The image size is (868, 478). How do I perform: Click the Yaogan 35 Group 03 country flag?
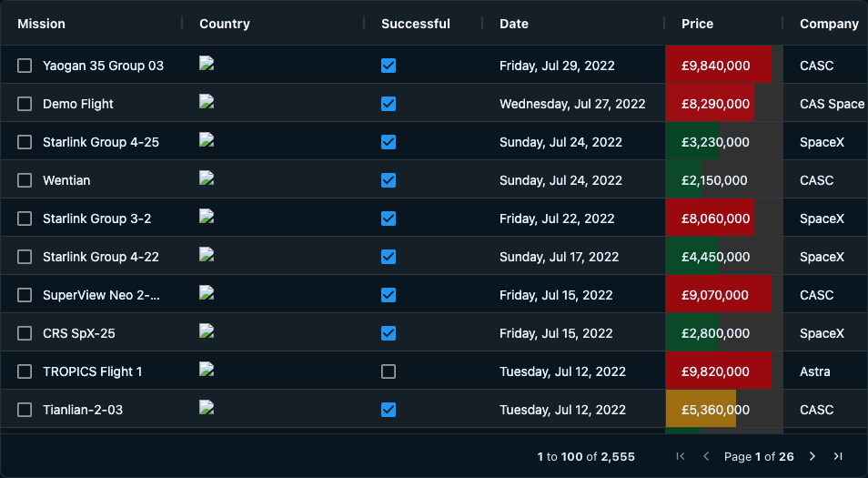207,65
